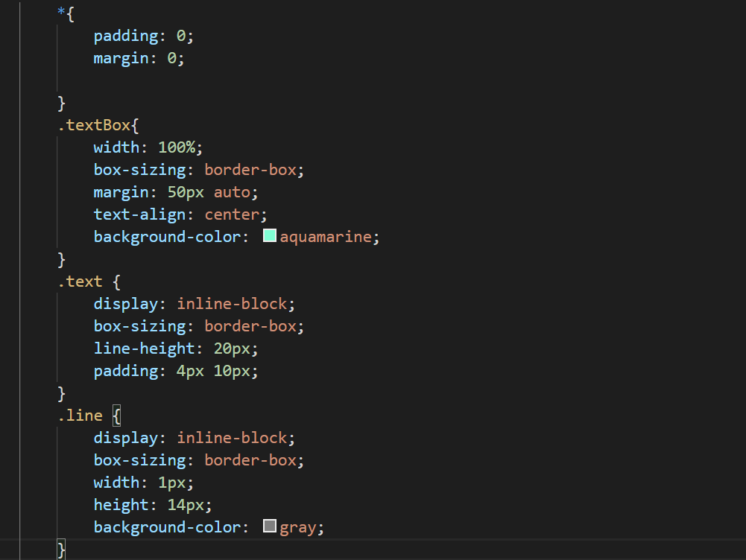Place the cursor on 'width: 100%;'
Screen dimensions: 746x560
(x=148, y=147)
